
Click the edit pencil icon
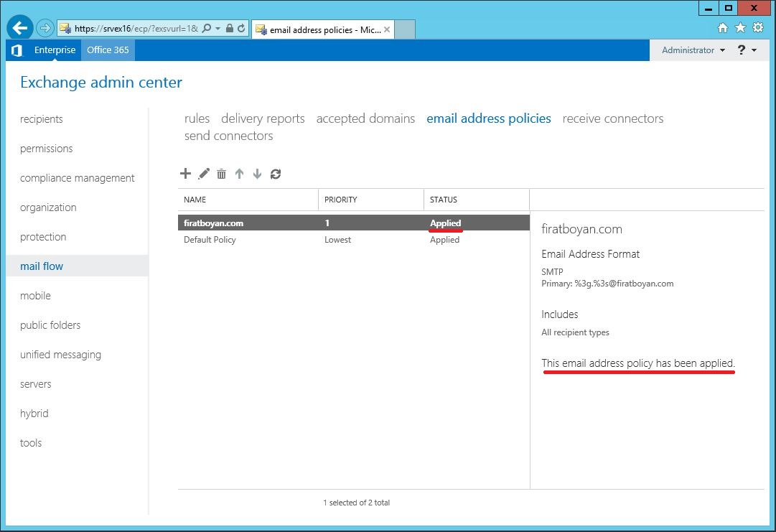[x=203, y=174]
